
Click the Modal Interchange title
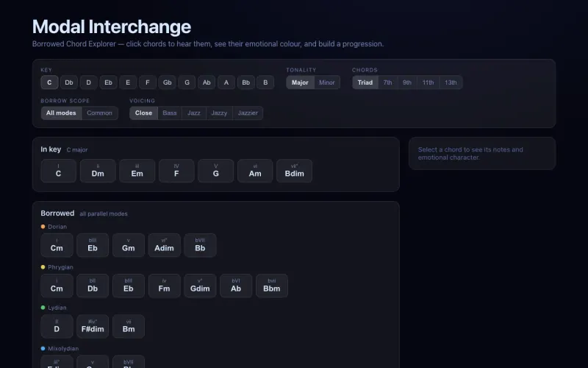112,27
